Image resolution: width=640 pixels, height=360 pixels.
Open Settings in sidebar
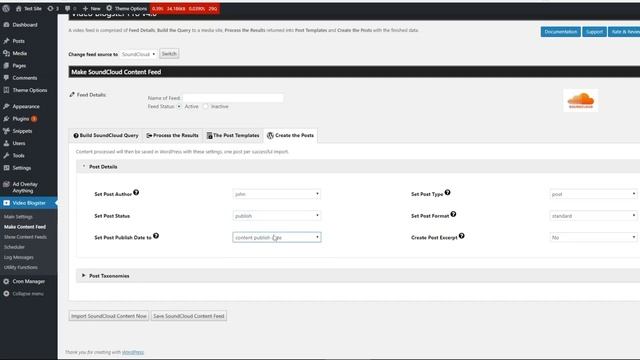[21, 168]
